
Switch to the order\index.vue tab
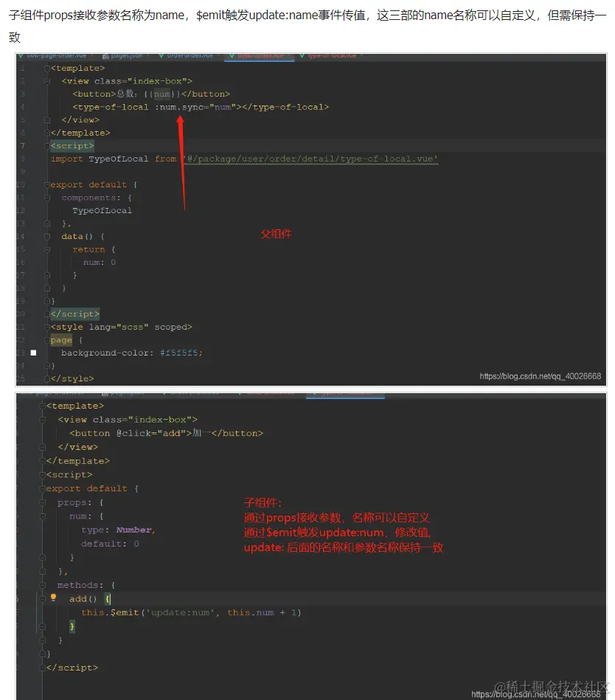[x=187, y=56]
